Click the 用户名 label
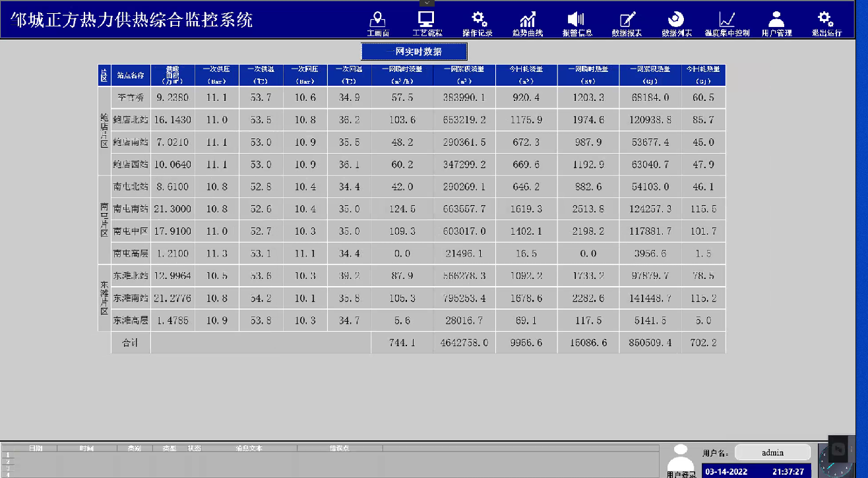This screenshot has height=478, width=868. [716, 453]
